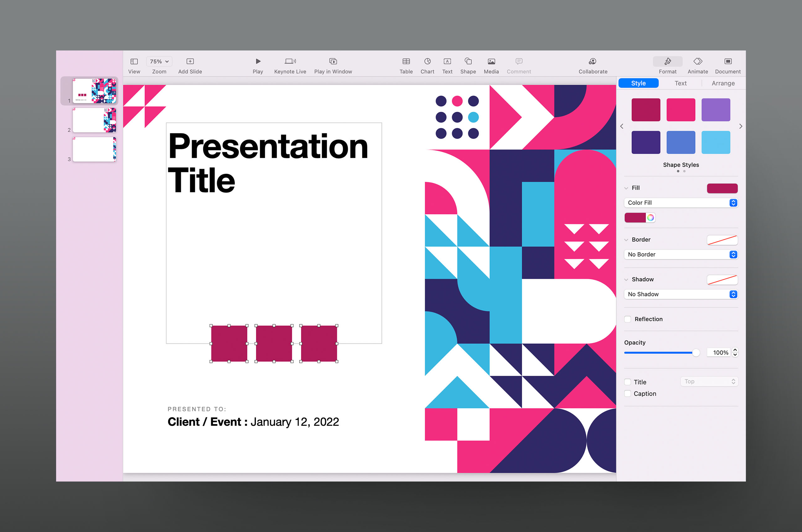Click the Play icon in toolbar
Viewport: 802px width, 532px height.
coord(258,61)
